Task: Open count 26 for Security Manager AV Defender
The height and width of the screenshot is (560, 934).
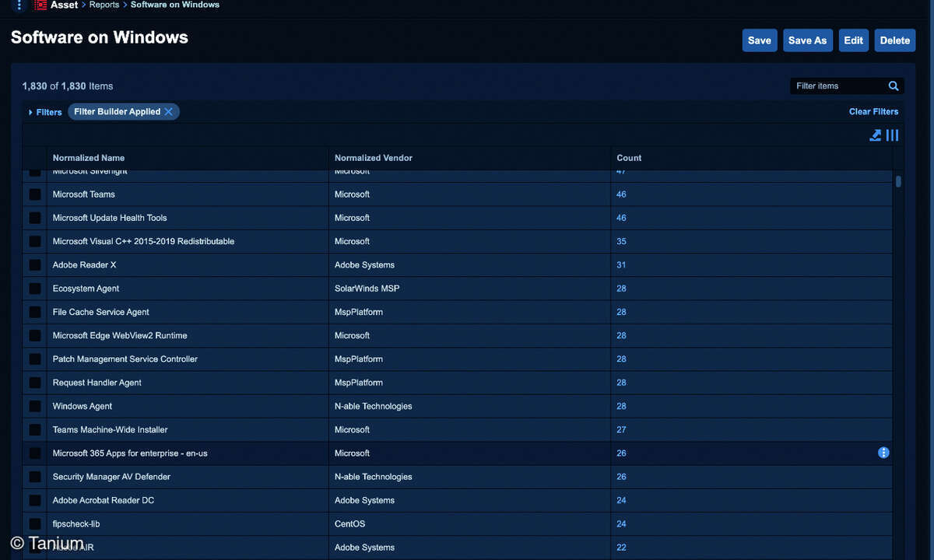Action: (621, 477)
